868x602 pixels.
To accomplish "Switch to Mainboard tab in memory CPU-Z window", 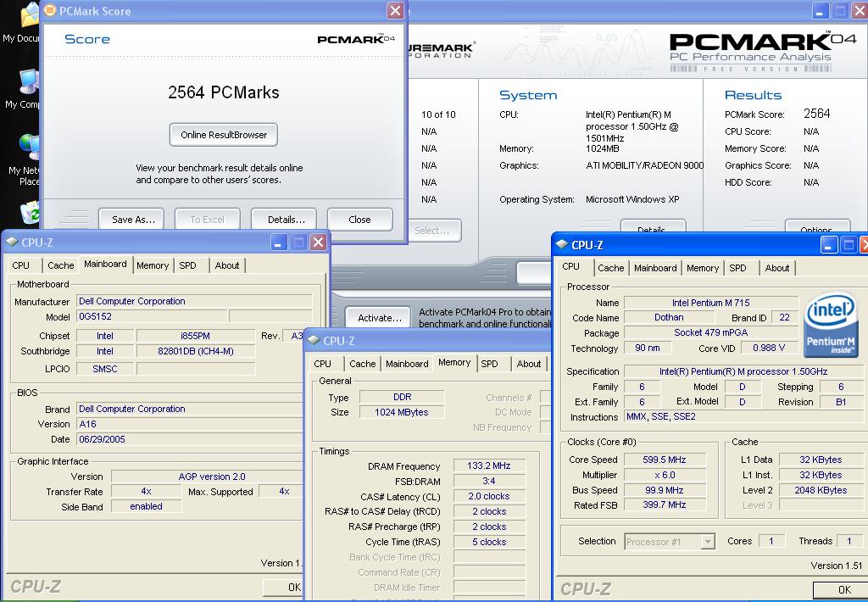I will pyautogui.click(x=407, y=363).
